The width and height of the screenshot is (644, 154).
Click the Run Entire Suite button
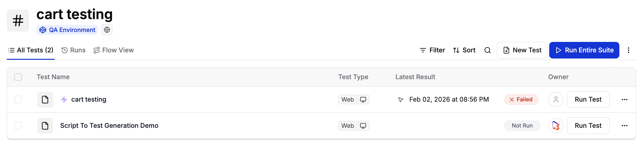(584, 50)
